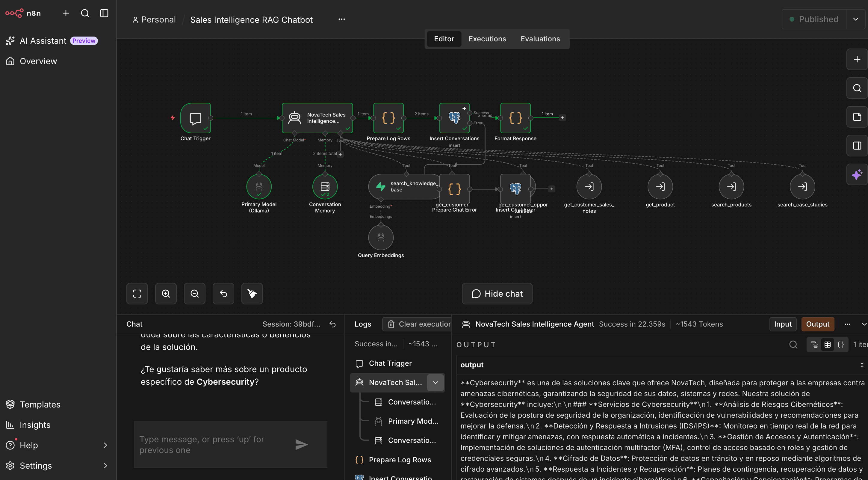Collapse the NovaTech Sal... log entry

click(435, 383)
